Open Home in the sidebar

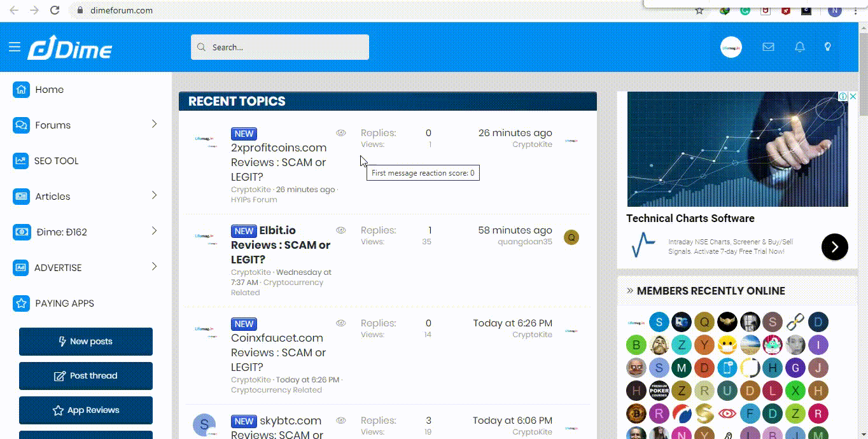point(50,90)
